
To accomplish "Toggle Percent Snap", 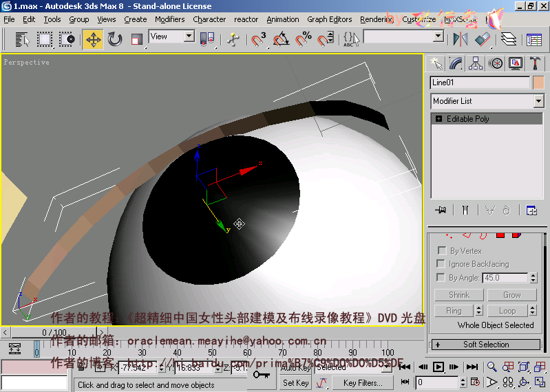I will [303, 39].
